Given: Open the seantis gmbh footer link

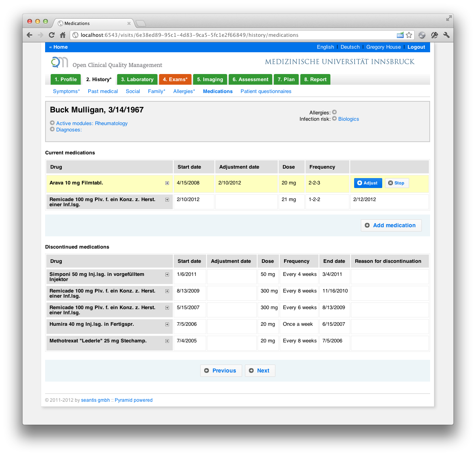Looking at the screenshot, I should (x=95, y=400).
